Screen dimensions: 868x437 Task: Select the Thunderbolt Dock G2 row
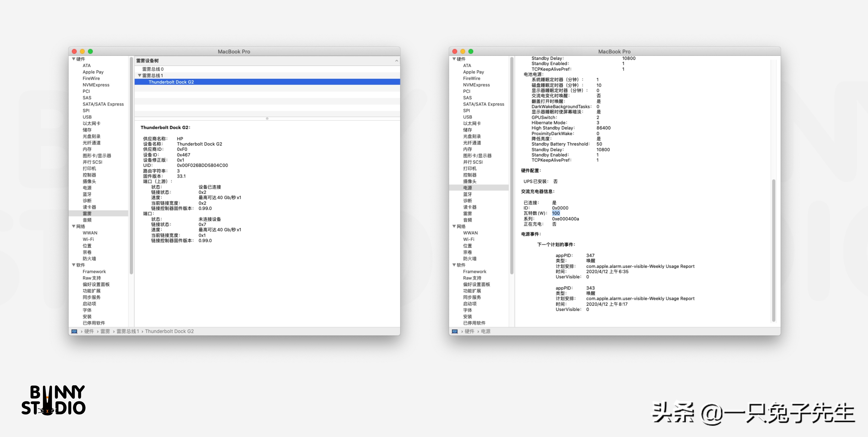(x=171, y=82)
